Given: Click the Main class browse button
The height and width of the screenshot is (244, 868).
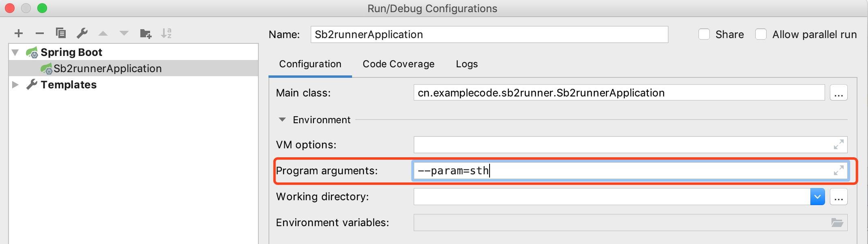Looking at the screenshot, I should 838,93.
